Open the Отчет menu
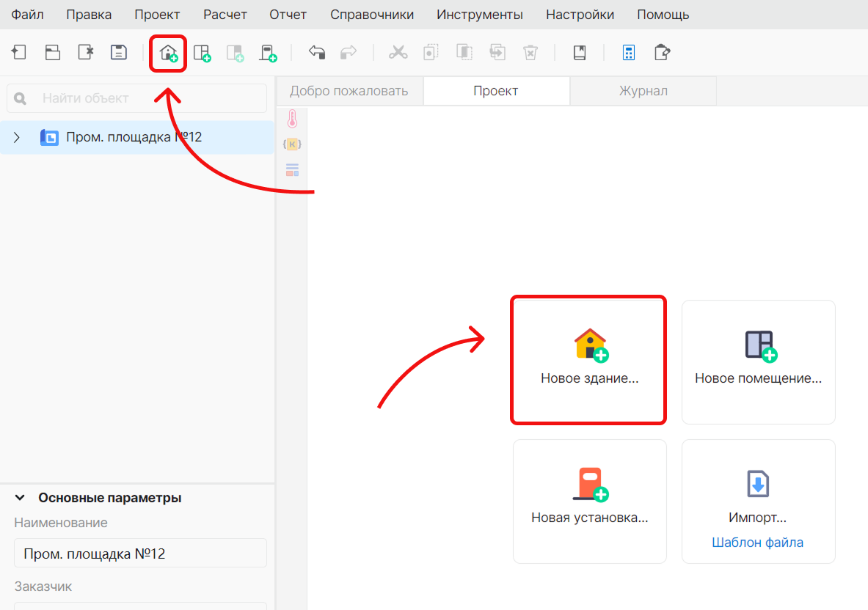This screenshot has width=868, height=610. [x=288, y=15]
